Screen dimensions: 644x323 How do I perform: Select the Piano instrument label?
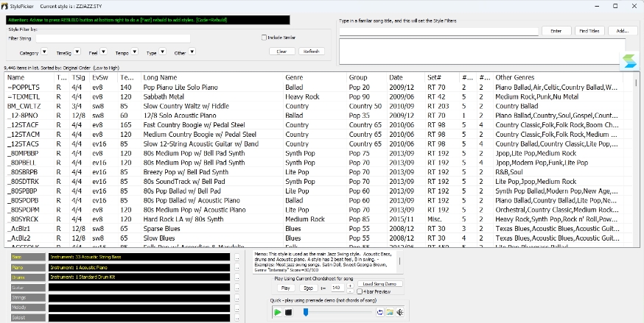[28, 268]
